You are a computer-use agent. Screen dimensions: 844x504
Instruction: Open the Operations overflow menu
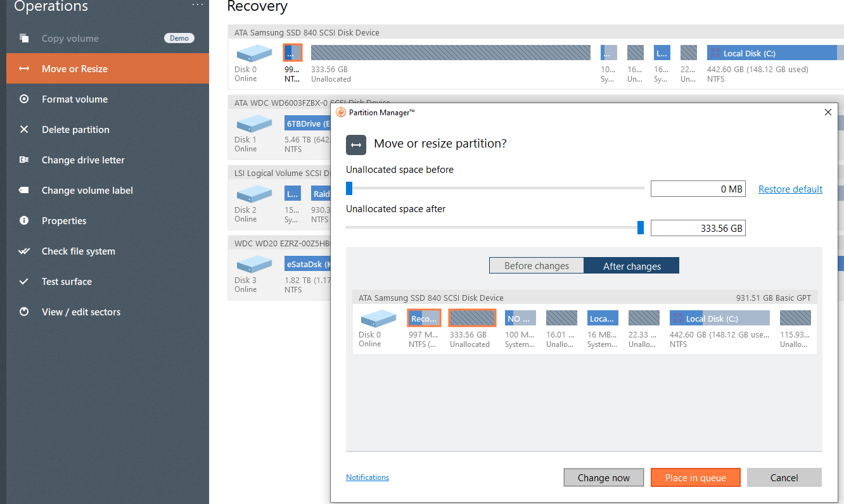click(x=197, y=5)
